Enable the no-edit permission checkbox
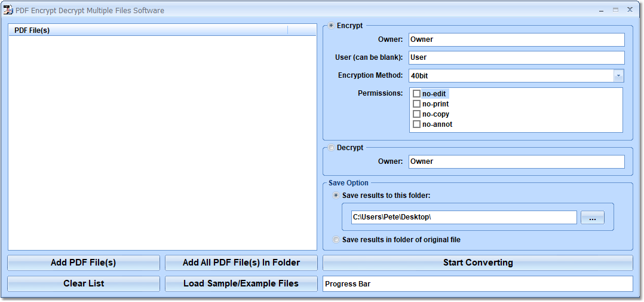Viewport: 644px width, 302px height. [417, 94]
